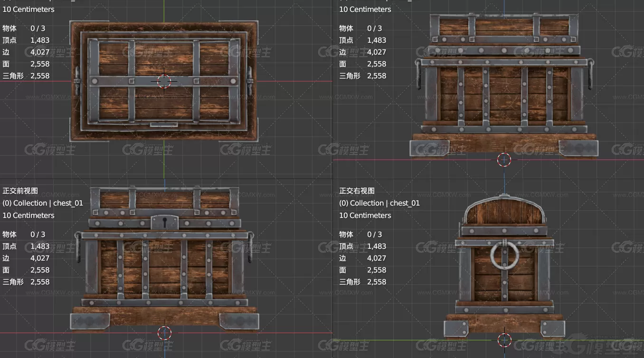Viewport: 644px width, 358px height.
Task: Click '10 Centimeters' in the top-down chest viewport
Action: [28, 9]
